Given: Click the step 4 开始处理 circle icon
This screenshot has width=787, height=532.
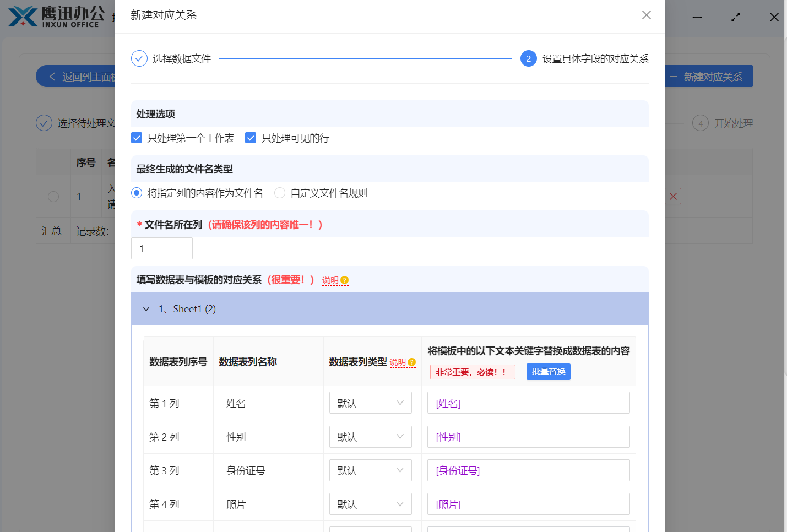Looking at the screenshot, I should pyautogui.click(x=700, y=123).
